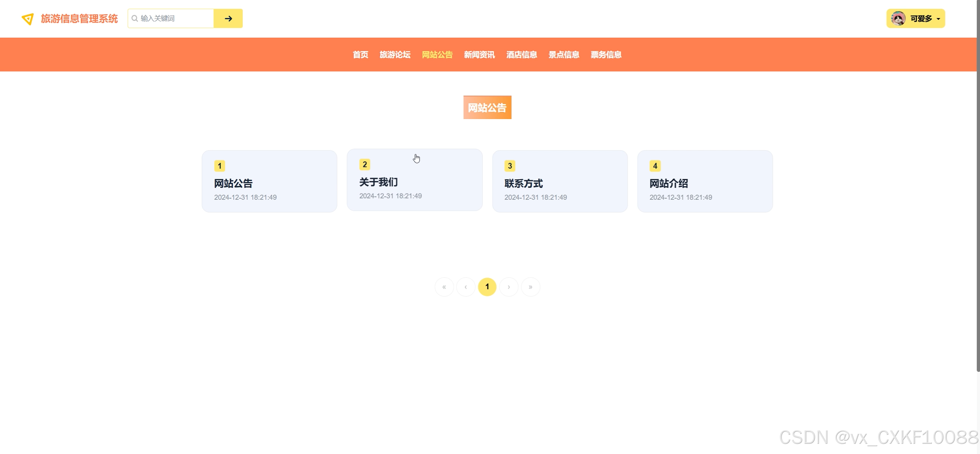The height and width of the screenshot is (454, 980).
Task: Focus the 输入关键词 search field
Action: point(171,18)
